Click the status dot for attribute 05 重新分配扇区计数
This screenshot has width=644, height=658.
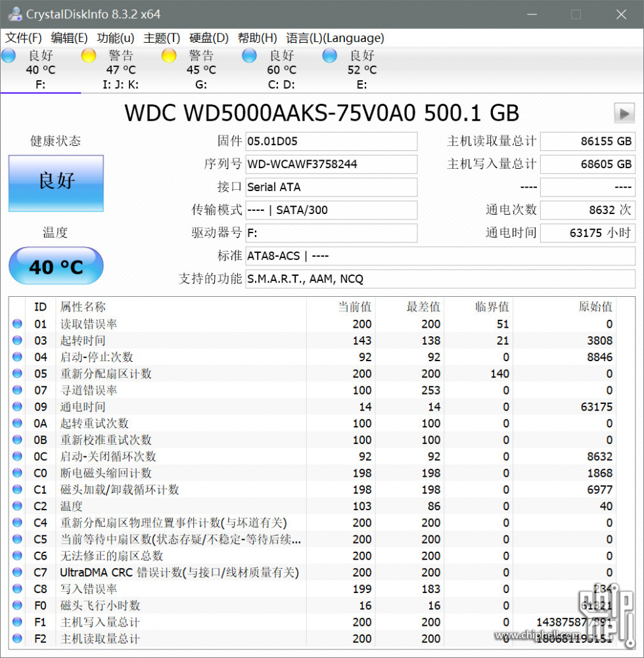[17, 374]
